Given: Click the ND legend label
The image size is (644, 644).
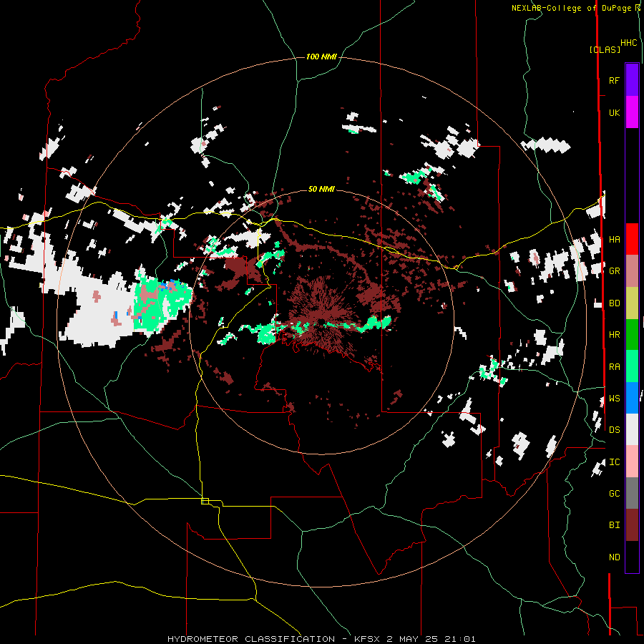Looking at the screenshot, I should tap(614, 557).
